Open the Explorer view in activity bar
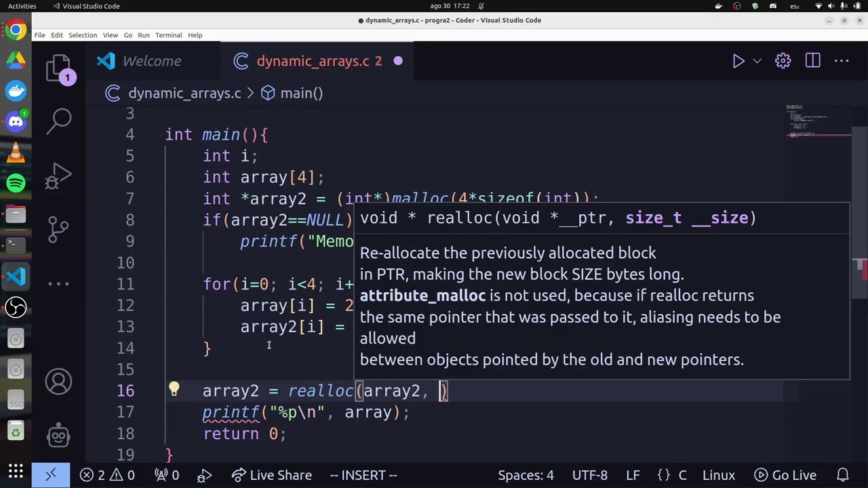This screenshot has height=488, width=868. coord(59,69)
